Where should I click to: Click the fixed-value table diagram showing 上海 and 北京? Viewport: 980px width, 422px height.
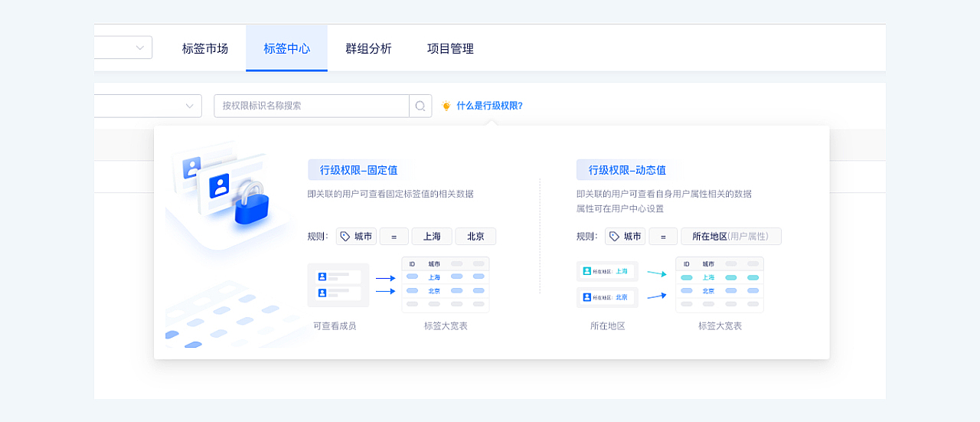(446, 284)
